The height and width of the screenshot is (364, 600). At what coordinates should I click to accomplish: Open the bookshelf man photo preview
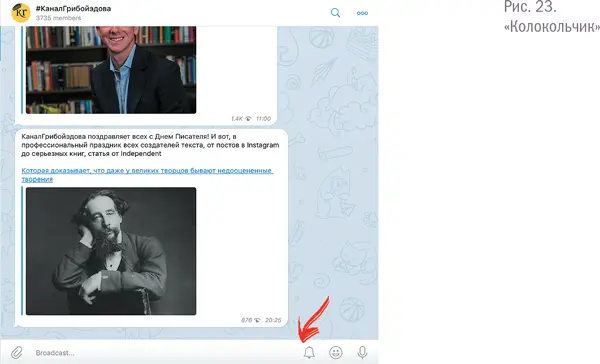coord(111,70)
